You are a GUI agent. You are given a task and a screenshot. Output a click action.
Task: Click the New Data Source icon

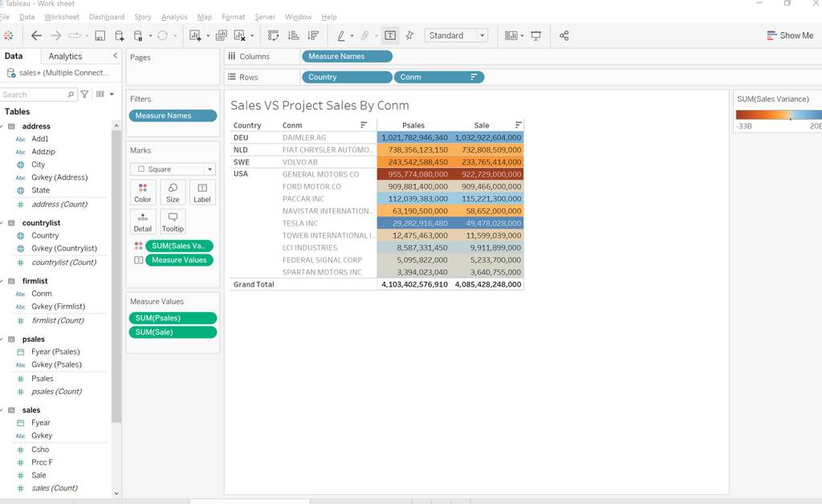tap(119, 35)
